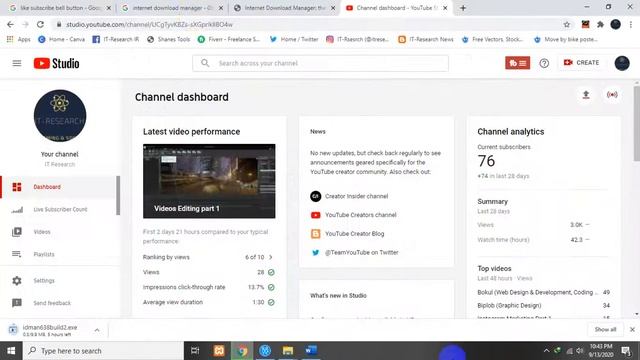Open the Shanes Tools bookmark
Viewport: 640px width, 360px height.
[169, 39]
